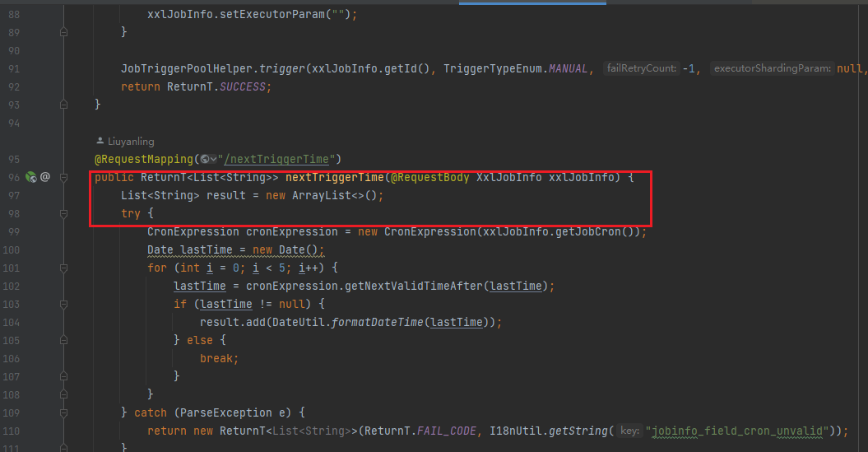Screen dimensions: 868x452
Task: Click the MANUAL enum constant
Action: point(568,68)
